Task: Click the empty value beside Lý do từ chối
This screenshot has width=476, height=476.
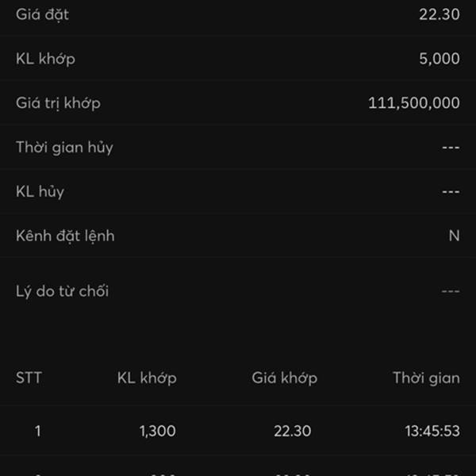Action: pyautogui.click(x=450, y=291)
